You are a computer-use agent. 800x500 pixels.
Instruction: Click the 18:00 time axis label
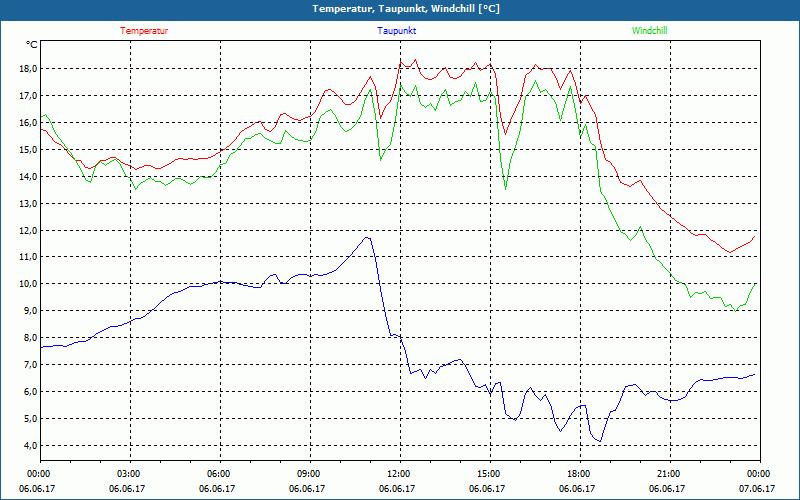coord(581,474)
